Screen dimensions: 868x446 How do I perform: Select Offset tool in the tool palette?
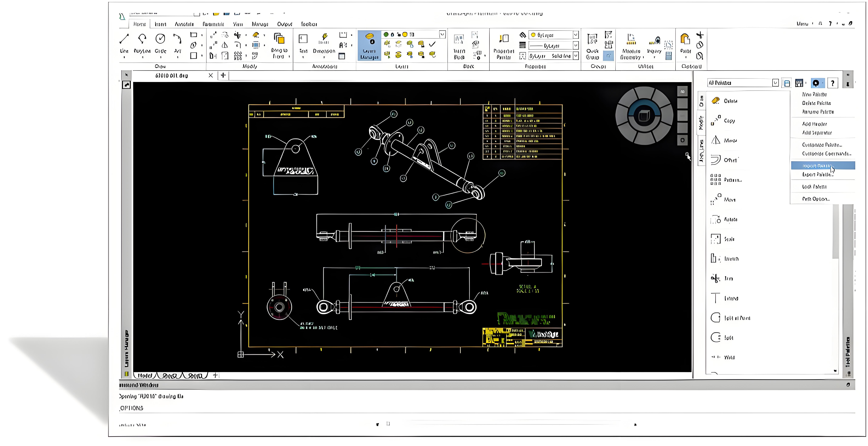tap(724, 160)
